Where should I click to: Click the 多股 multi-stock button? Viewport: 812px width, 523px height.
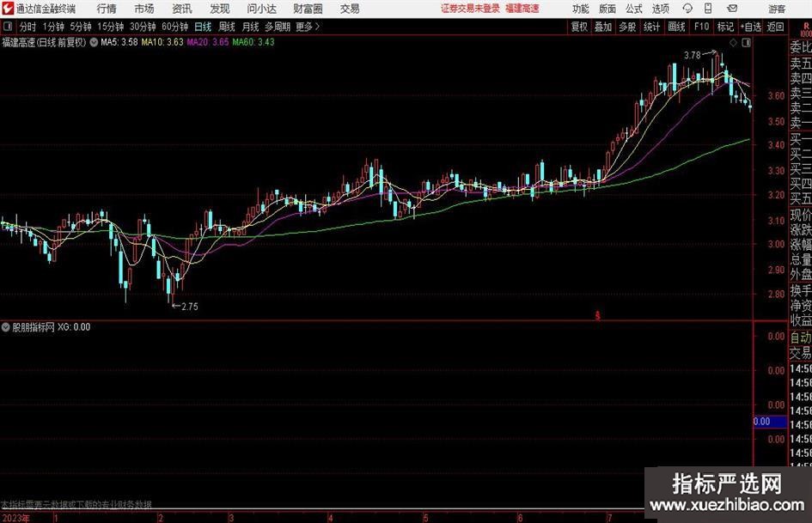tap(627, 27)
